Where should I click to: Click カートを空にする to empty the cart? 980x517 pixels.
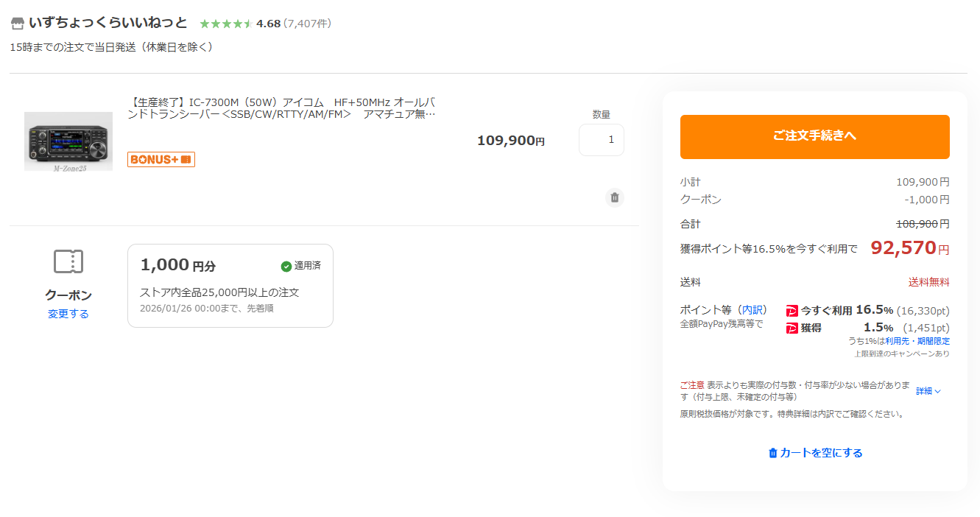[815, 453]
